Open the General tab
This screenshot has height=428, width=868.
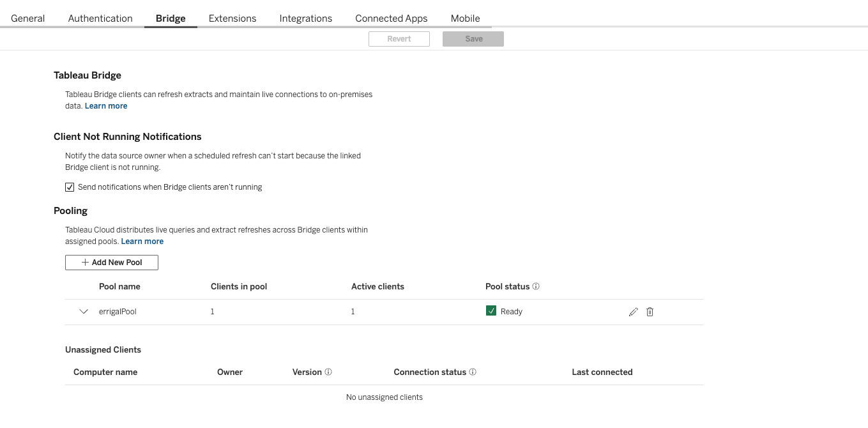pos(28,19)
